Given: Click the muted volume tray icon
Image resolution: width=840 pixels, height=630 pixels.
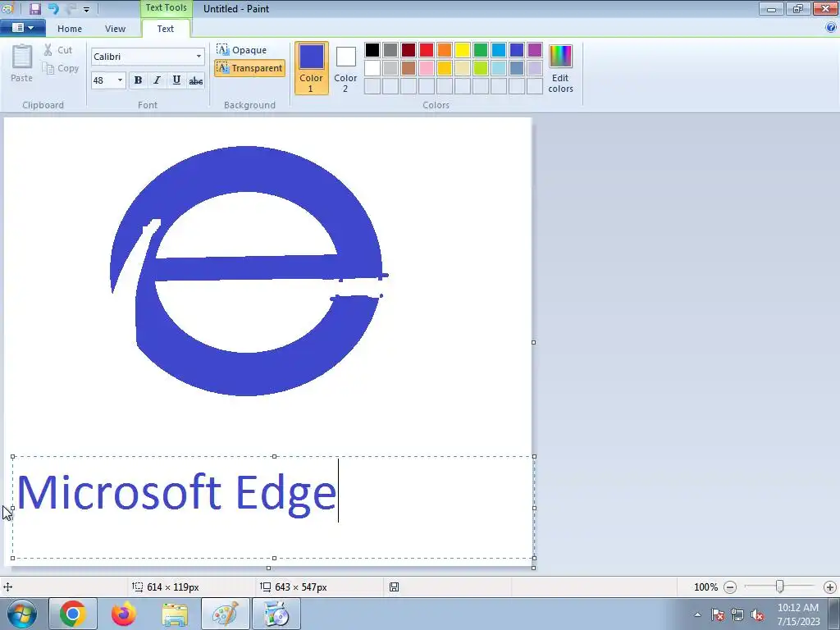Looking at the screenshot, I should 757,615.
